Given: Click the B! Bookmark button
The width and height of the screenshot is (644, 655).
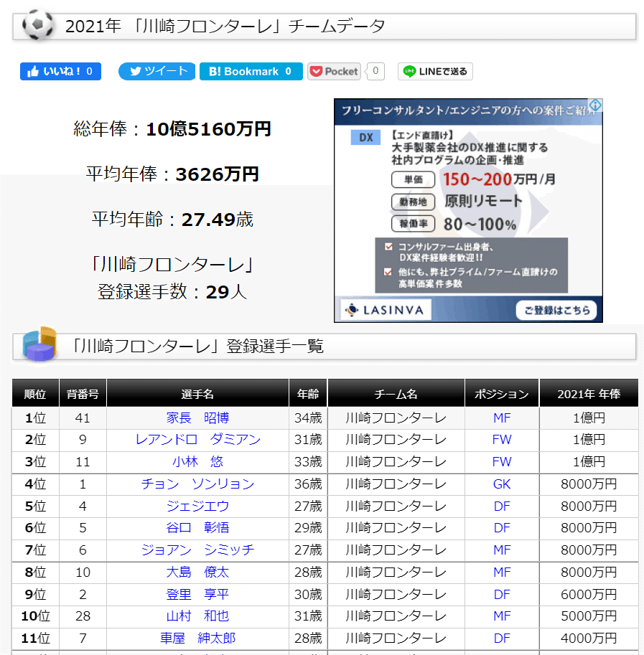Looking at the screenshot, I should point(251,72).
